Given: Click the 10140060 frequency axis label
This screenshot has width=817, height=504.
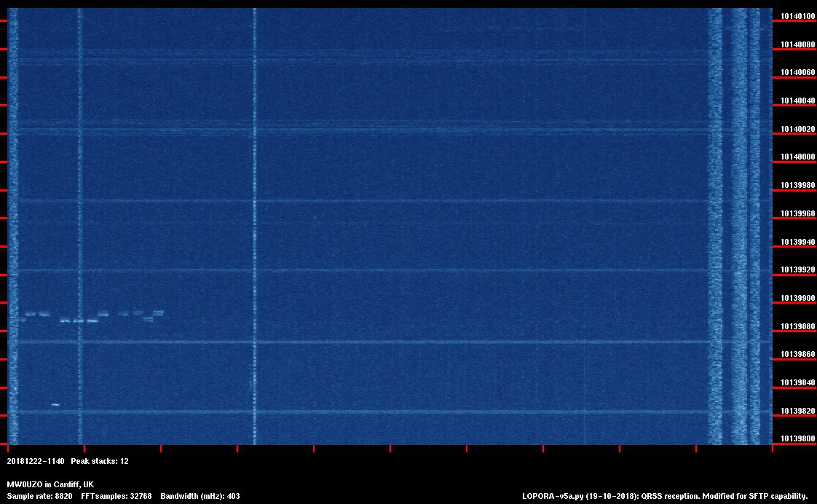Looking at the screenshot, I should pos(797,73).
